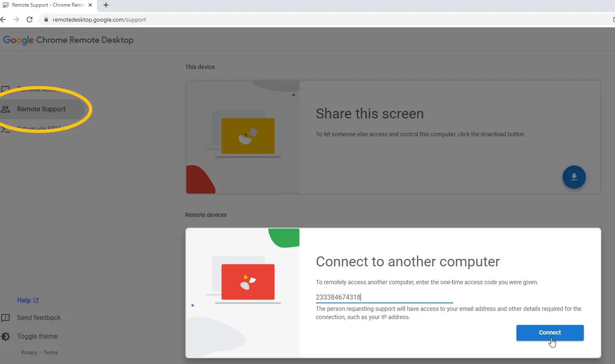Open the Terms link

(51, 353)
